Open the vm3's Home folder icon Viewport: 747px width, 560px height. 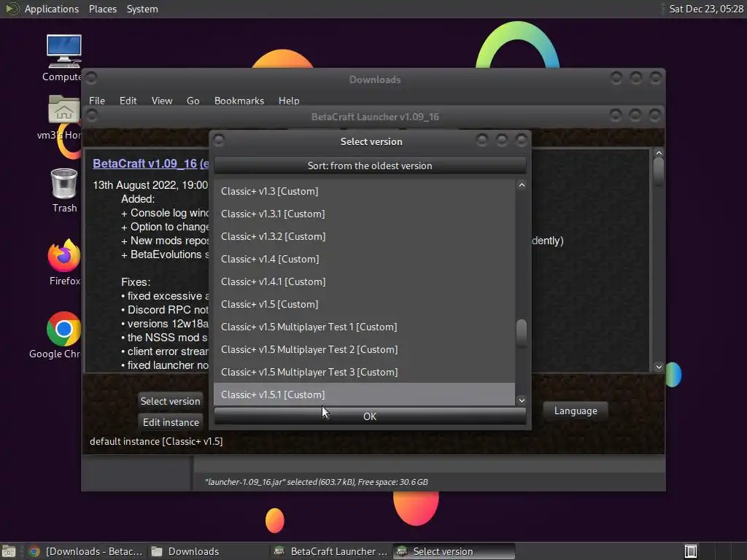(x=63, y=110)
